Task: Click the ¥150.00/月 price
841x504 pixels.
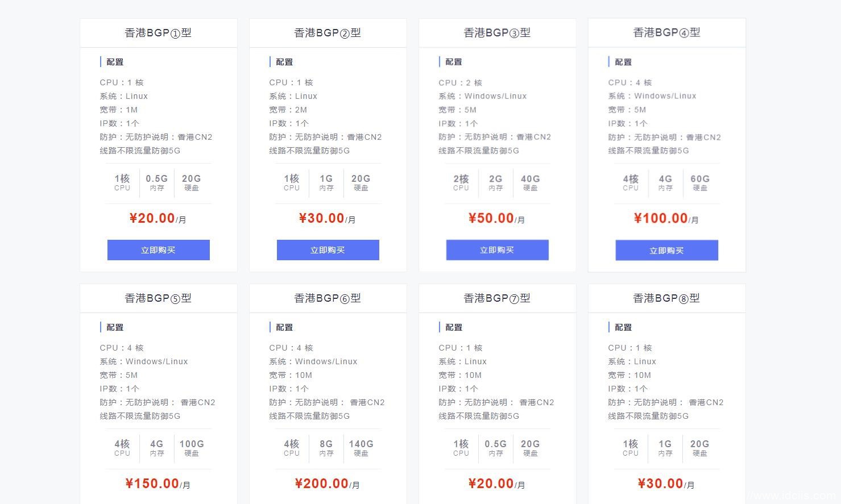Action: 158,484
